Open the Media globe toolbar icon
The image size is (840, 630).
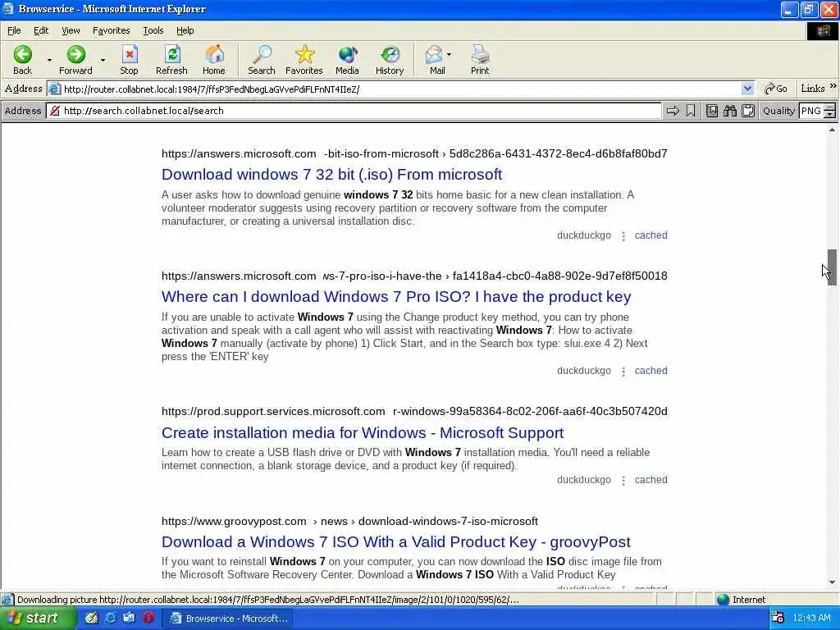[347, 55]
